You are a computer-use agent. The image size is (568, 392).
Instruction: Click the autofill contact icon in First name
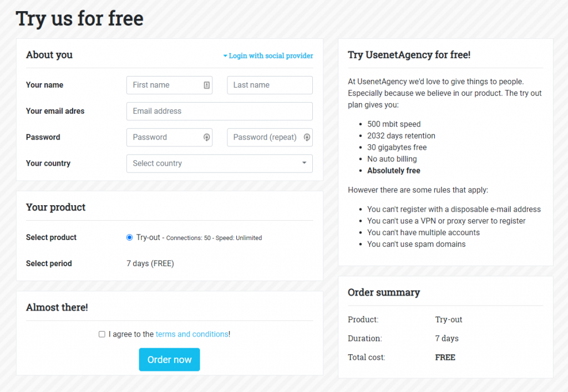[206, 85]
